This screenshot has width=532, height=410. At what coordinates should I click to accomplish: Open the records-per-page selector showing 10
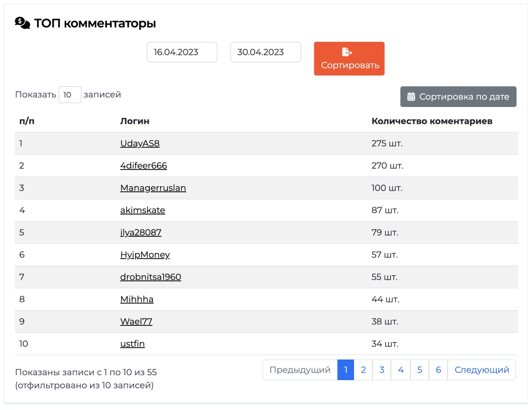(x=70, y=94)
